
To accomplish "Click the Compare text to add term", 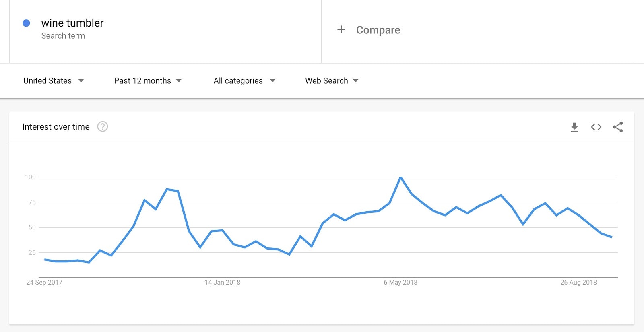I will tap(378, 30).
